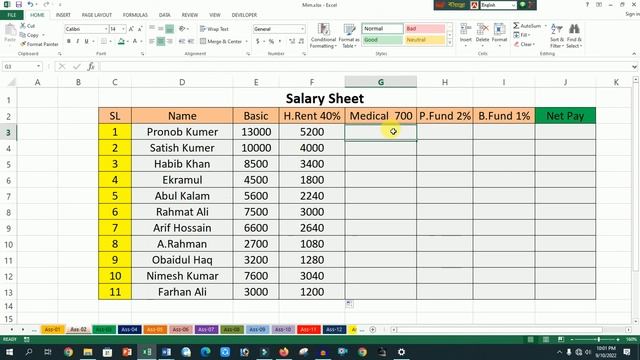Adjust the zoom slider handle

[x=599, y=340]
